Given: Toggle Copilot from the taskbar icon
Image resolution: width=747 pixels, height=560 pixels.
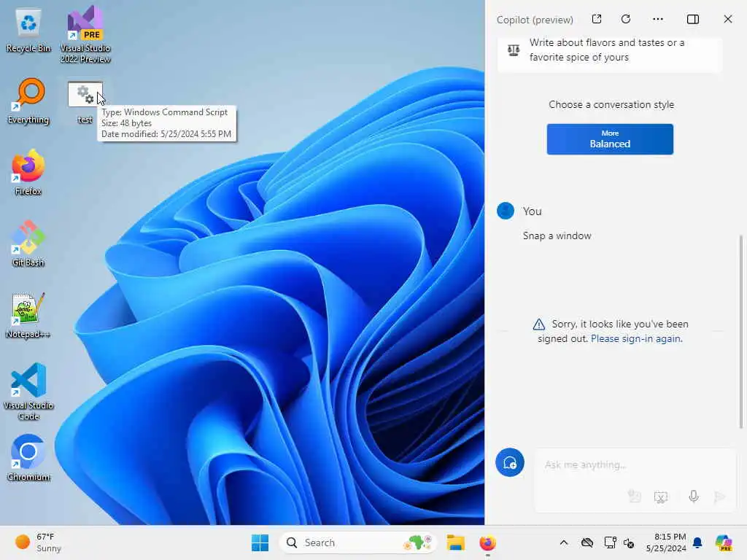Looking at the screenshot, I should pos(724,542).
